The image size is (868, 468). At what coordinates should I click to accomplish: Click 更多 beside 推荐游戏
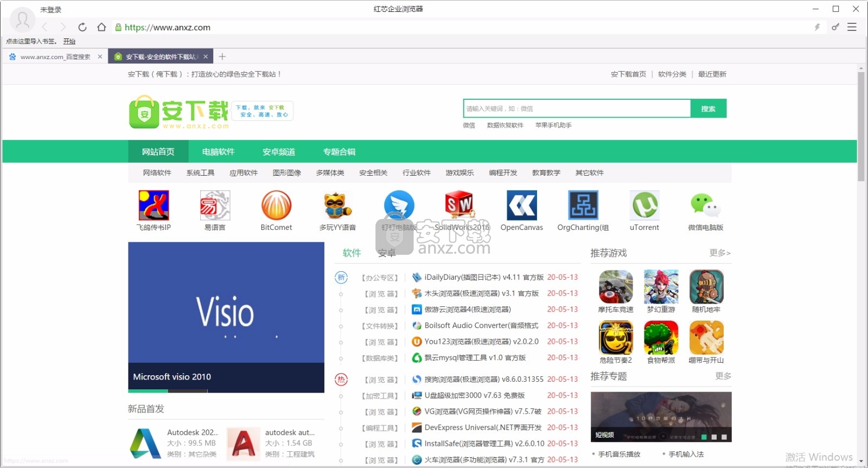720,253
